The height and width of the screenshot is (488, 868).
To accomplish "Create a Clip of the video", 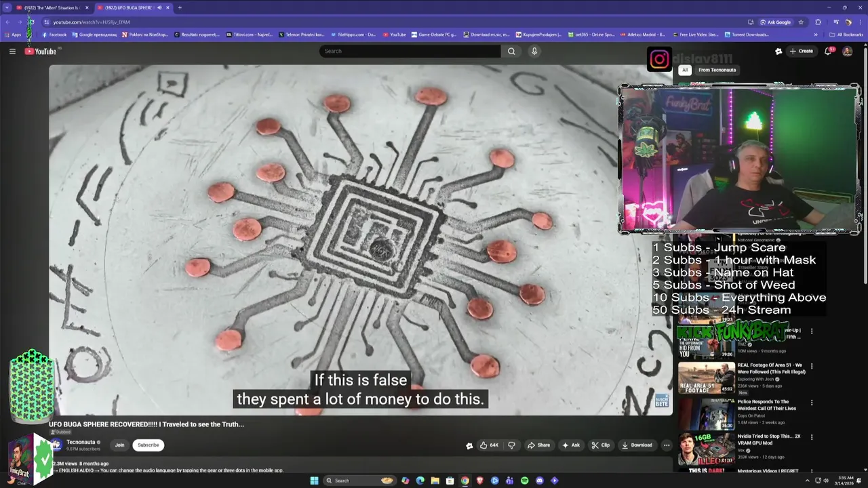I will 601,445.
